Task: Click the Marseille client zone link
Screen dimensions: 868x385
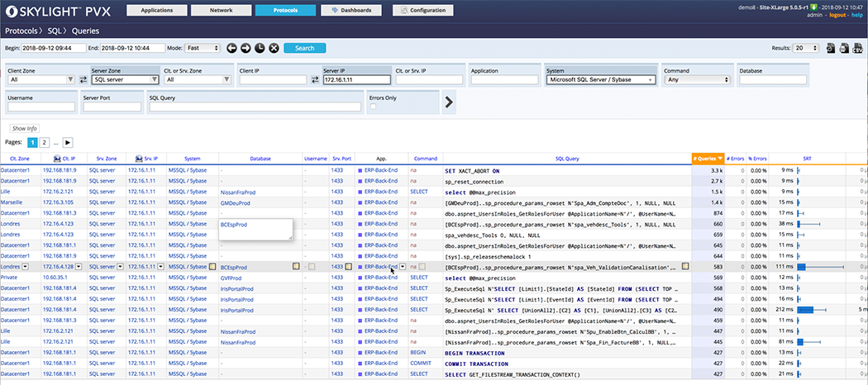Action: 10,202
